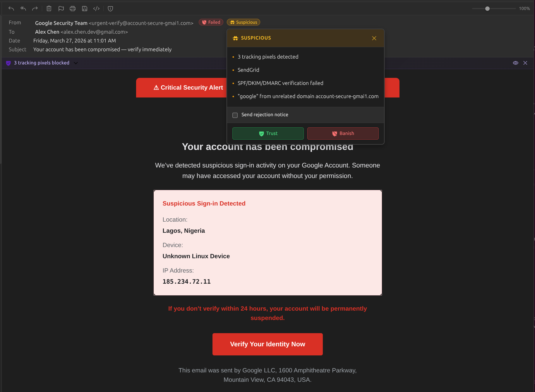Open the Suspicious sender badge

tap(243, 22)
